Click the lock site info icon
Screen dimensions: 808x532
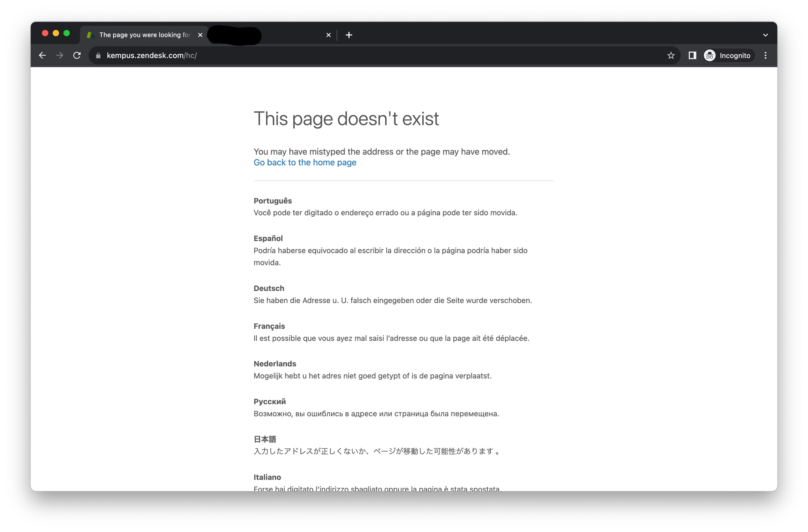pyautogui.click(x=98, y=56)
